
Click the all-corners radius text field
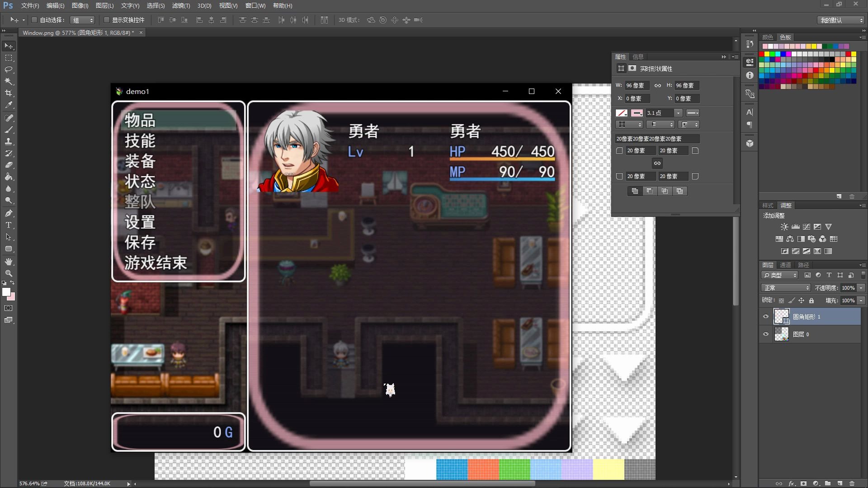[x=657, y=139]
